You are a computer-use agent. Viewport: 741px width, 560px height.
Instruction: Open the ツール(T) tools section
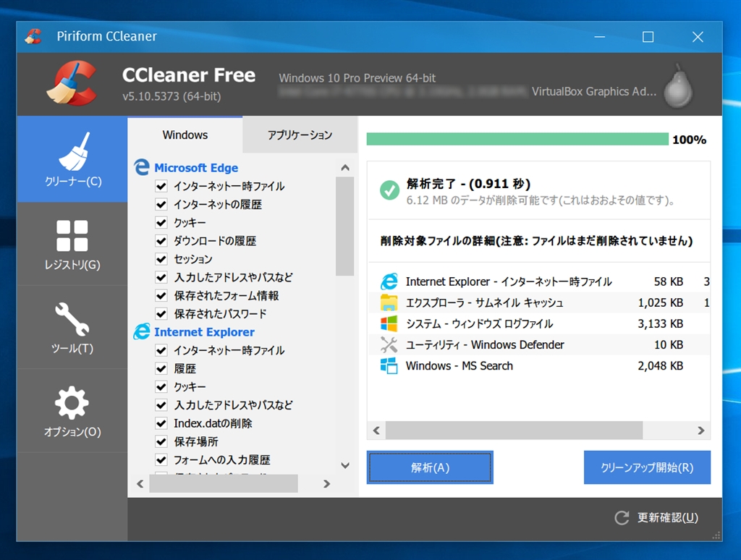coord(72,328)
